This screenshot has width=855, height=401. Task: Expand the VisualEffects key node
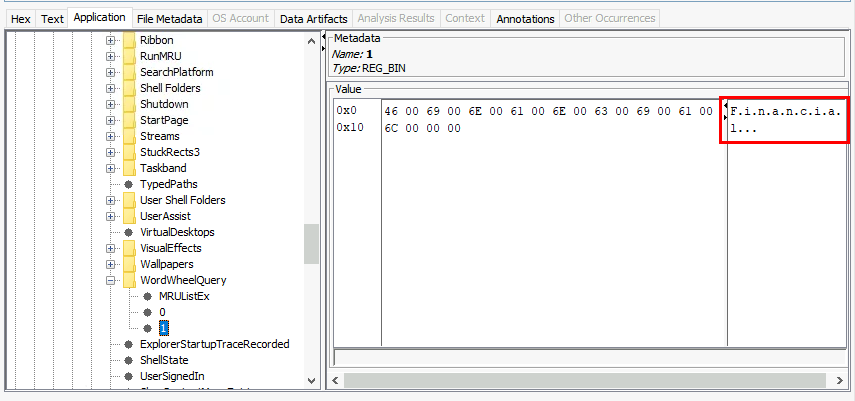[x=111, y=248]
